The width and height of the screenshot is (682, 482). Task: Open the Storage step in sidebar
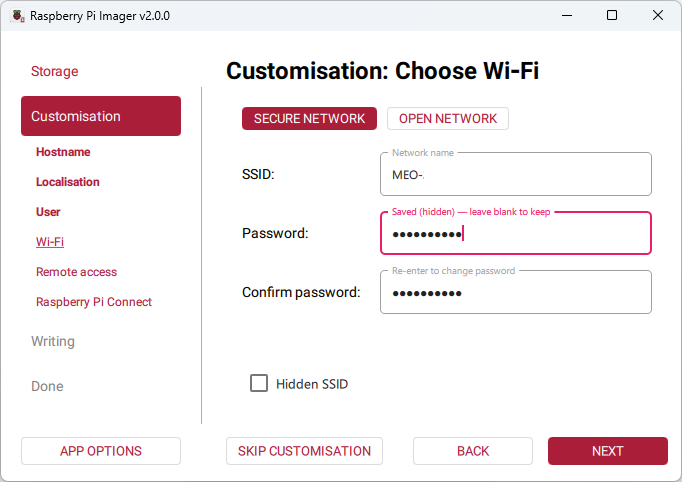click(54, 72)
